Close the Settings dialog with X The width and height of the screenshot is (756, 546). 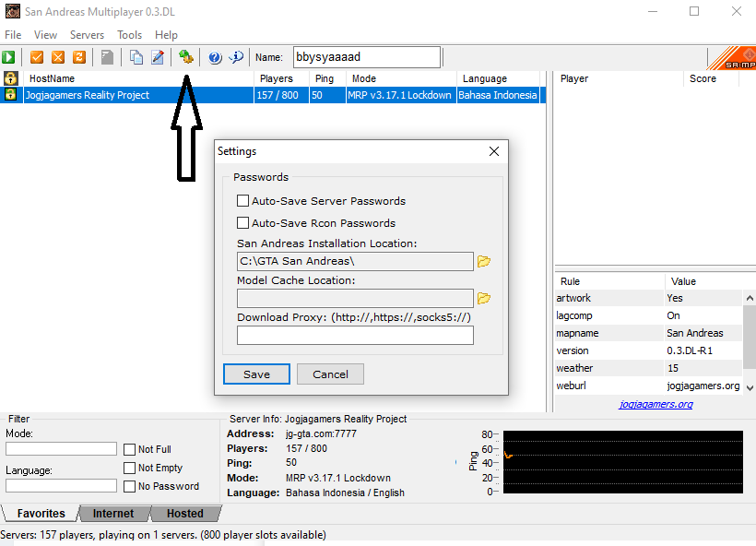(494, 151)
